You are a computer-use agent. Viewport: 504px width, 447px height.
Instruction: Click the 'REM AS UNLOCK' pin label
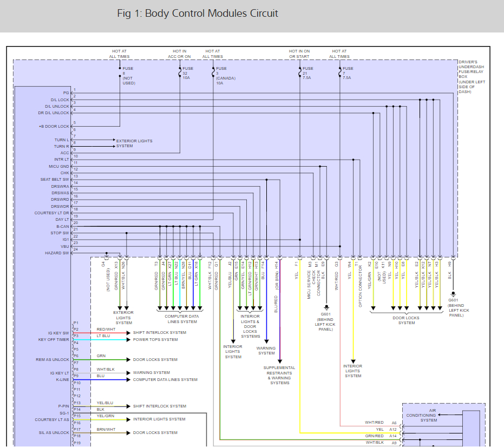(53, 359)
